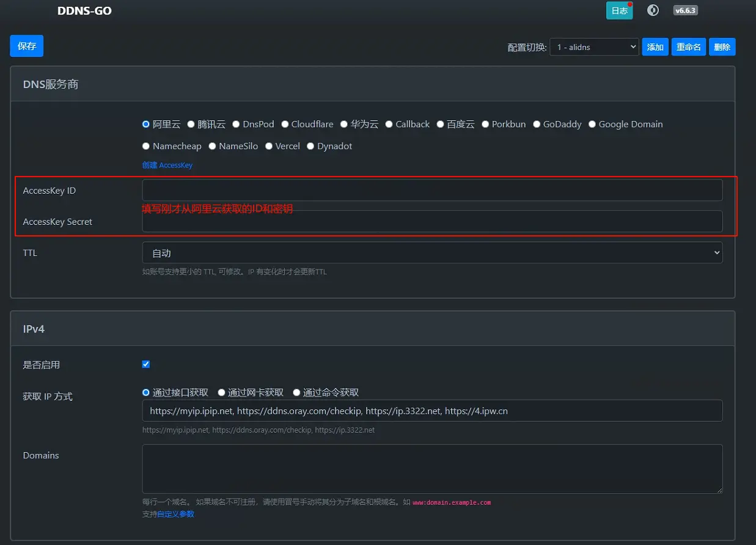Select the 腾讯云 provider option
The width and height of the screenshot is (756, 545).
191,124
